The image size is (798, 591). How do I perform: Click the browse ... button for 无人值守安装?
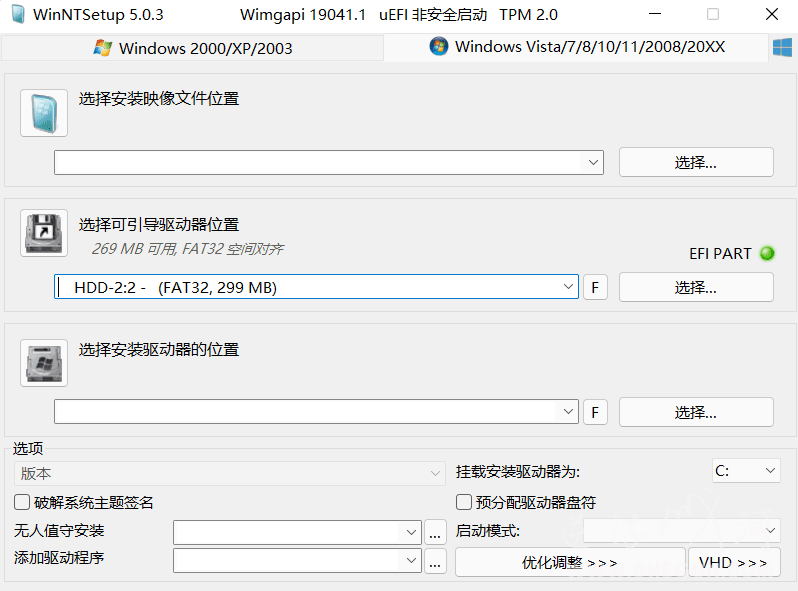point(435,532)
